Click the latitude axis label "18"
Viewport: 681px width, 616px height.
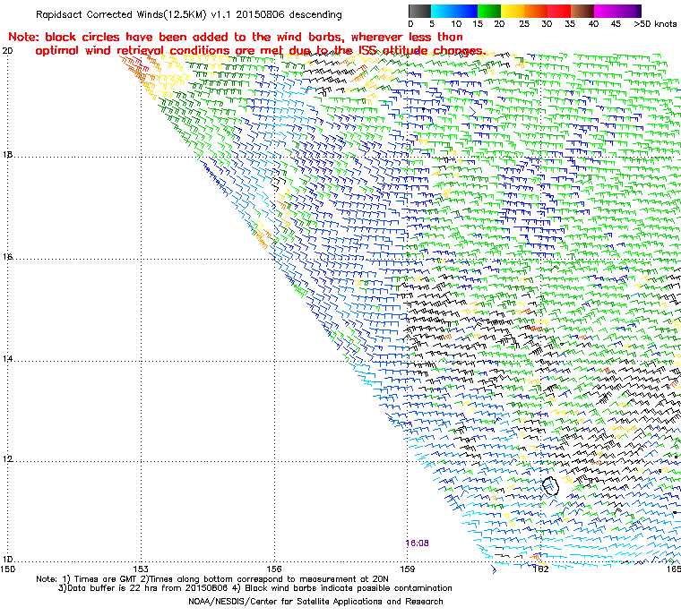click(7, 155)
